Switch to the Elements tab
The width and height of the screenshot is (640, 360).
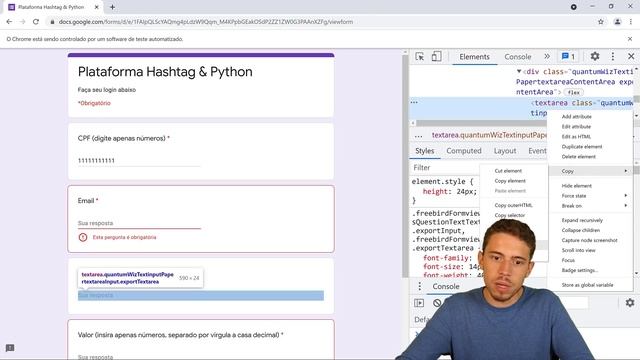474,57
